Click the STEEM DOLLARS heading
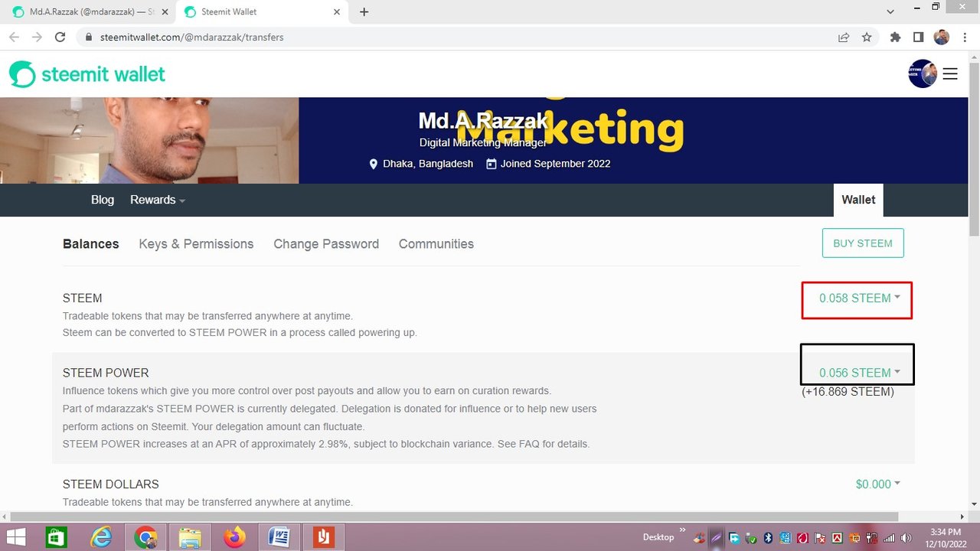 (x=111, y=484)
